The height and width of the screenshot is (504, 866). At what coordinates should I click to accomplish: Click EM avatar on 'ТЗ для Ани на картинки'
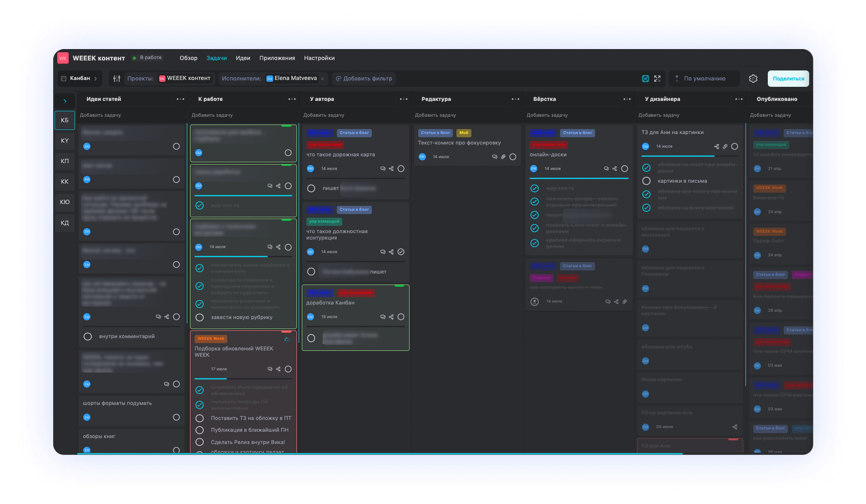point(646,146)
